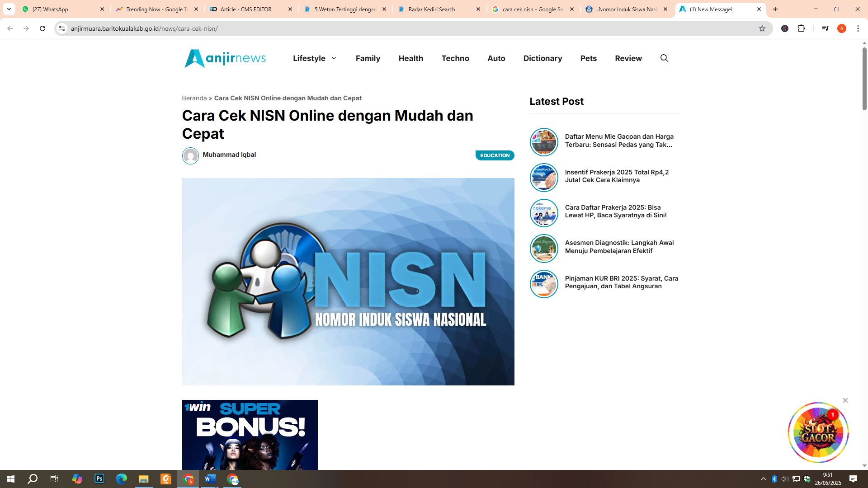Expand the tab search dropdown arrow
Screen dimensions: 868x488
point(9,9)
